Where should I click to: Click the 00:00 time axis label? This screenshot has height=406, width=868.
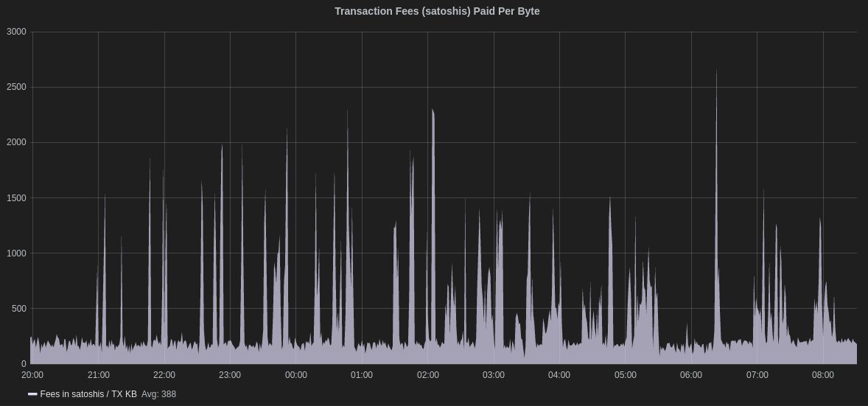(x=295, y=375)
